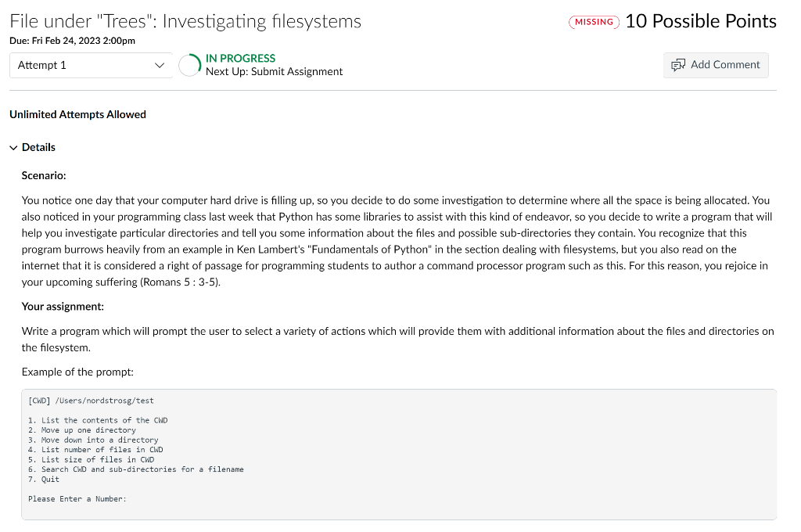Viewport: 801px width, 532px height.
Task: Click the Unlimited Attempts Allowed label
Action: pyautogui.click(x=77, y=114)
